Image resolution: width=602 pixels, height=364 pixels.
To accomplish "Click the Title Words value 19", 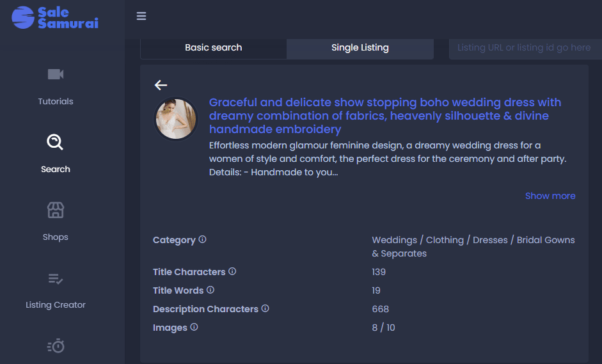I will coord(376,290).
